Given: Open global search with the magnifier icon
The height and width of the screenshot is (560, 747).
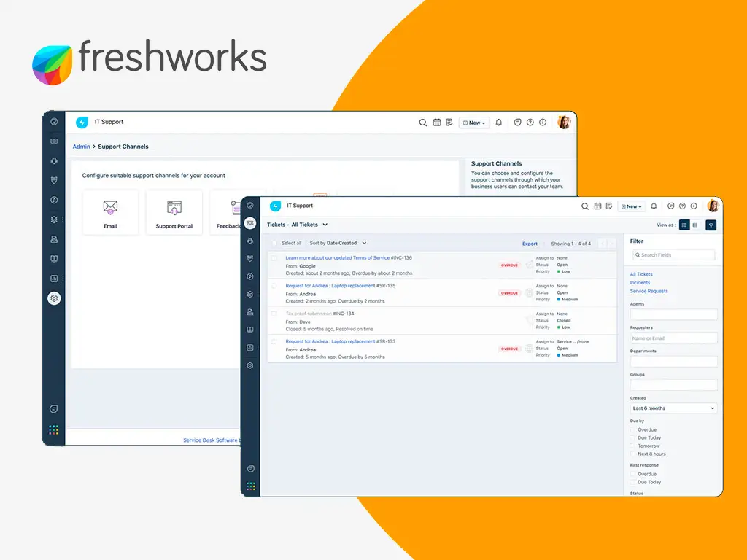Looking at the screenshot, I should point(585,206).
